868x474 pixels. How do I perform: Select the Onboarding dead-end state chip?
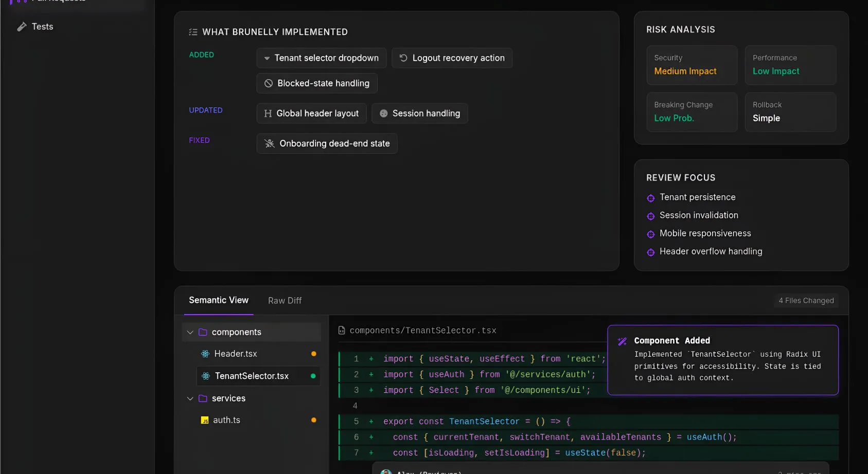pos(327,143)
